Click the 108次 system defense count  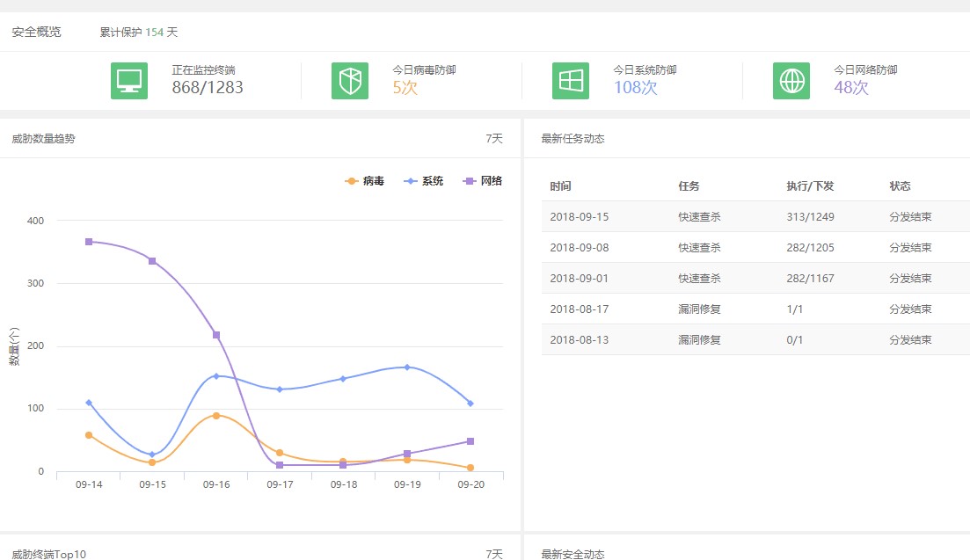[635, 88]
